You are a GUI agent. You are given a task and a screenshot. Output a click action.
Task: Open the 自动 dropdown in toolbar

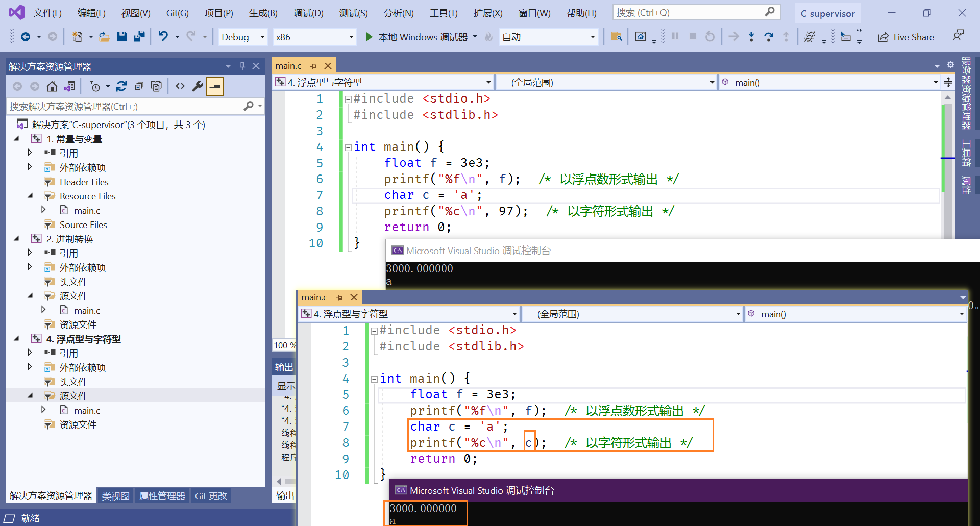[x=548, y=37]
